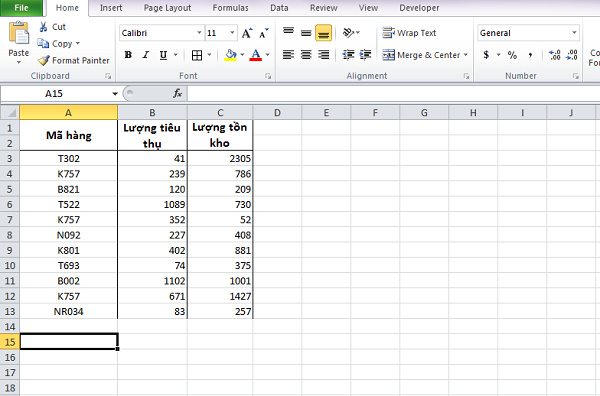Decrease indent icon
The height and width of the screenshot is (396, 600).
click(x=348, y=55)
